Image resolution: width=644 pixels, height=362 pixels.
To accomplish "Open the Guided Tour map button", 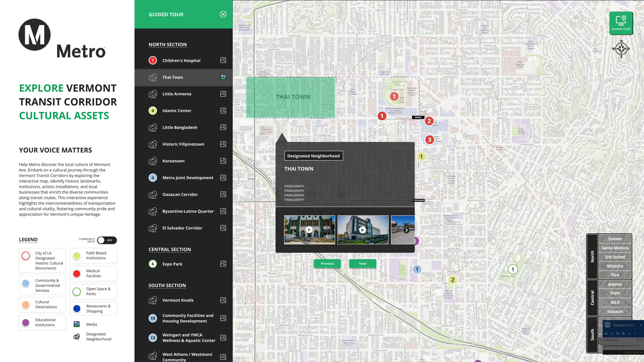I will [621, 23].
